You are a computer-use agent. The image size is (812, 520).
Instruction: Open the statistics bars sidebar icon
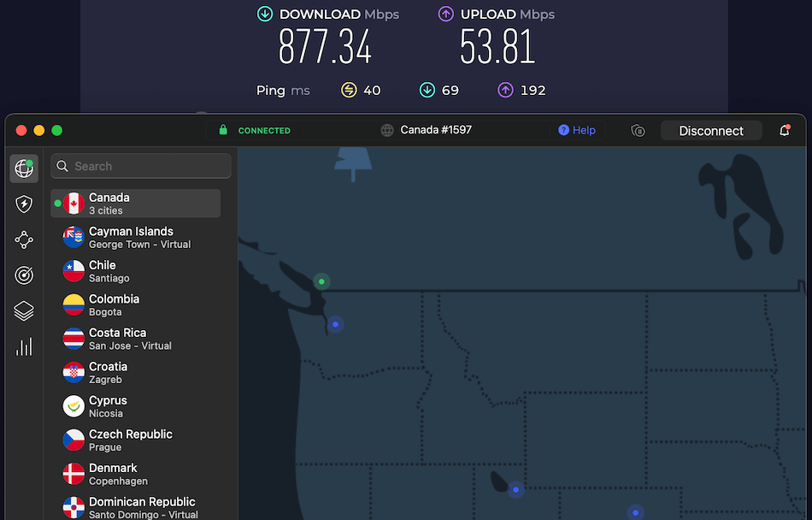coord(24,346)
